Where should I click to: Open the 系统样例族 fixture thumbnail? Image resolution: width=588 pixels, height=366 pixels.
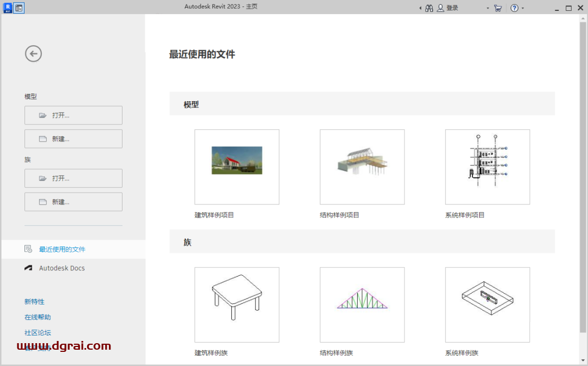(x=487, y=305)
